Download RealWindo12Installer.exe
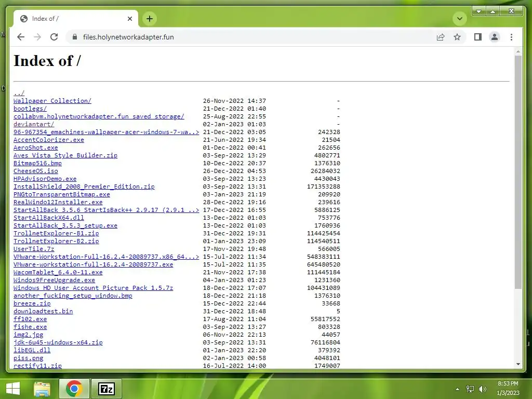 58,202
